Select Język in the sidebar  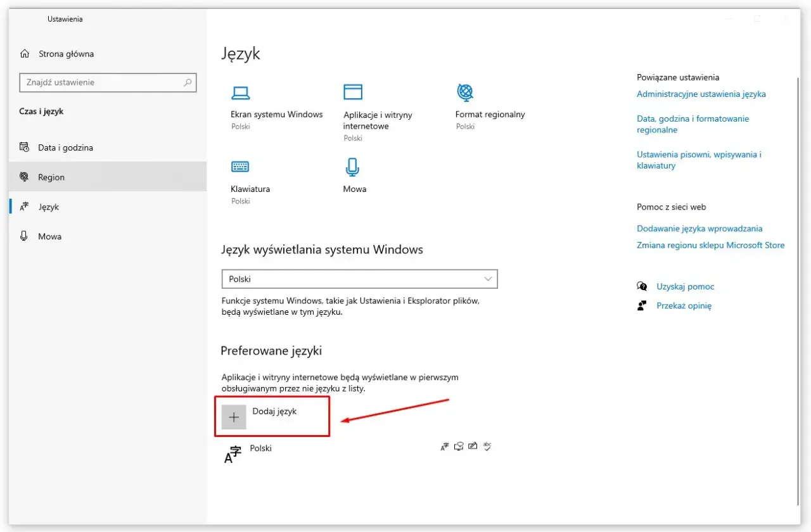click(108, 207)
